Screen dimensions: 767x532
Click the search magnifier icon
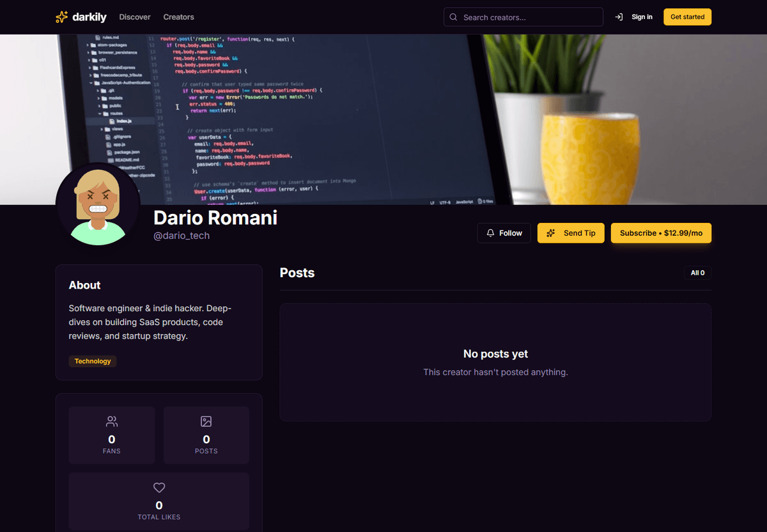453,17
